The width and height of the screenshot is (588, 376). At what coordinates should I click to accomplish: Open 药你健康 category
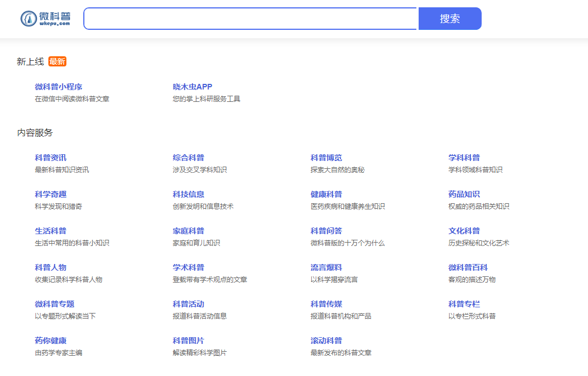pyautogui.click(x=51, y=341)
